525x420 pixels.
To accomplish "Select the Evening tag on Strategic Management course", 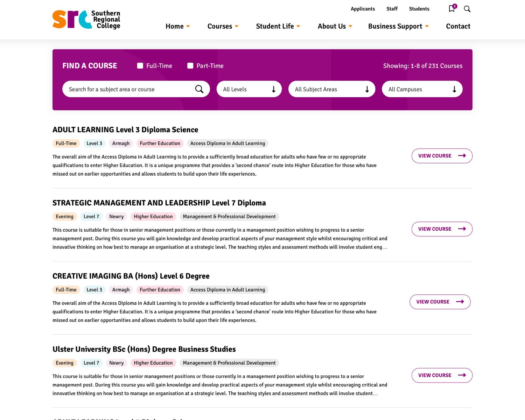I will [x=65, y=216].
